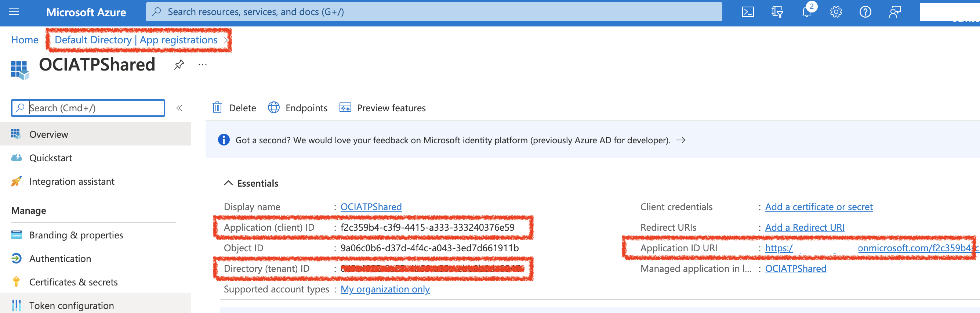Screen dimensions: 980x313
Task: Collapse the Essentials section
Action: coord(228,183)
